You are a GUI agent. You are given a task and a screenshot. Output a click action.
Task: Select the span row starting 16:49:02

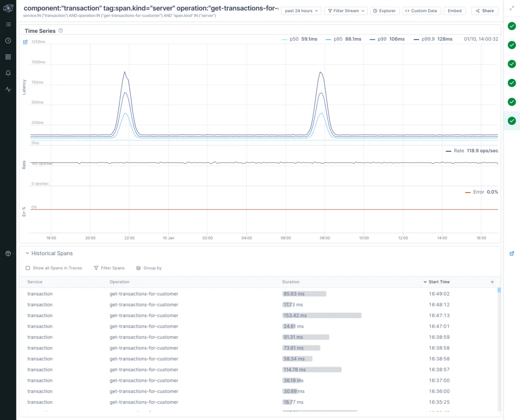pyautogui.click(x=259, y=294)
